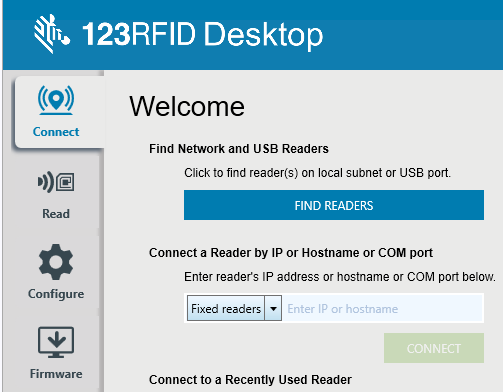Click 'Enter reader's IP address or hostname' text
Screen dimensions: 503x392
[x=340, y=277]
